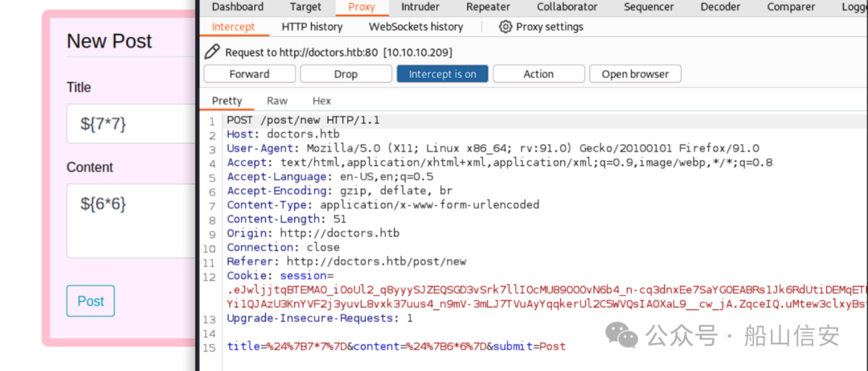Click the Upgrade-Insecure-Requests: 1 line
The height and width of the screenshot is (371, 868).
click(x=320, y=319)
